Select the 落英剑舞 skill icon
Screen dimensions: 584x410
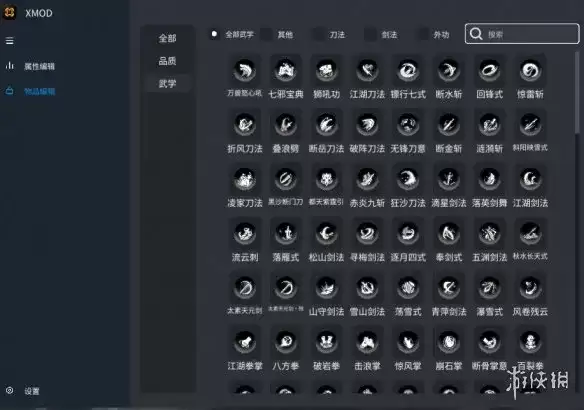[489, 179]
